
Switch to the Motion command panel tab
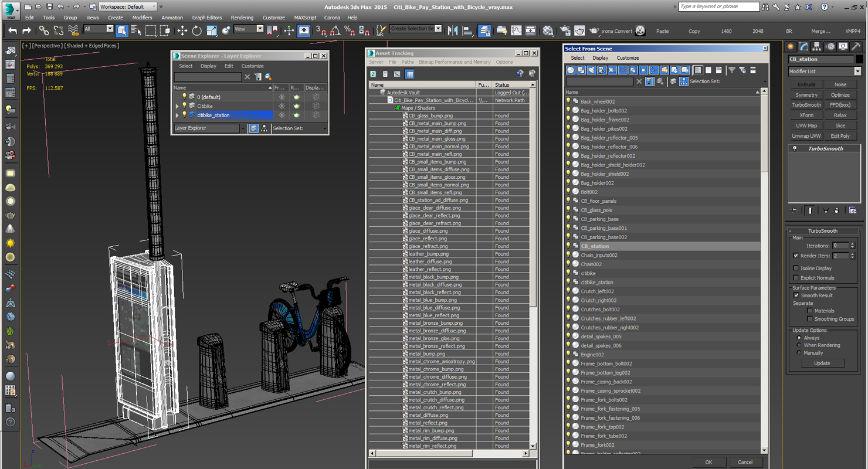(830, 46)
